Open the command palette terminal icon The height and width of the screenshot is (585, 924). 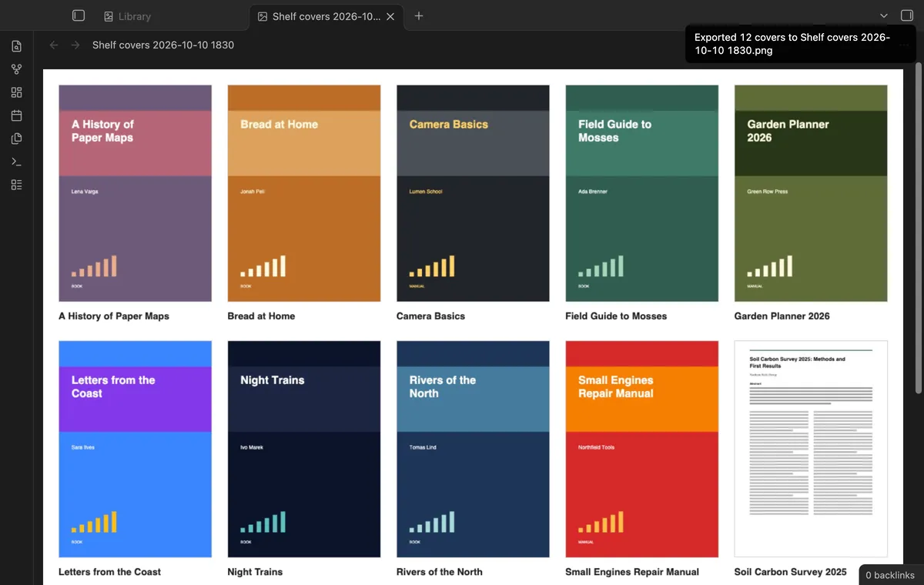point(16,162)
